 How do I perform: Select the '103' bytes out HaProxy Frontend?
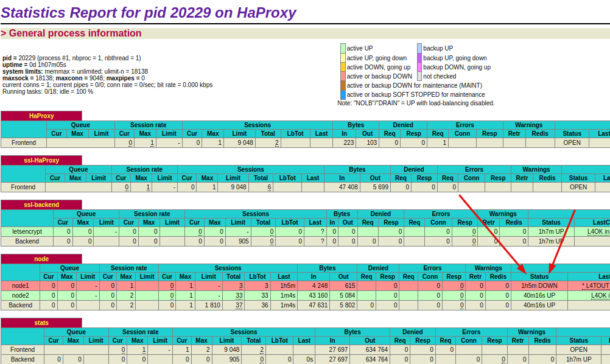click(x=371, y=142)
